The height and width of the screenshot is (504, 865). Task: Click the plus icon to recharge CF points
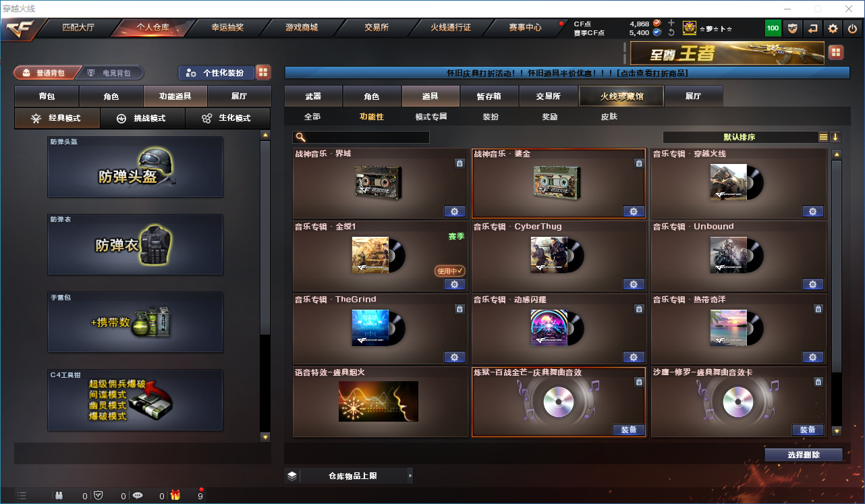tap(671, 23)
